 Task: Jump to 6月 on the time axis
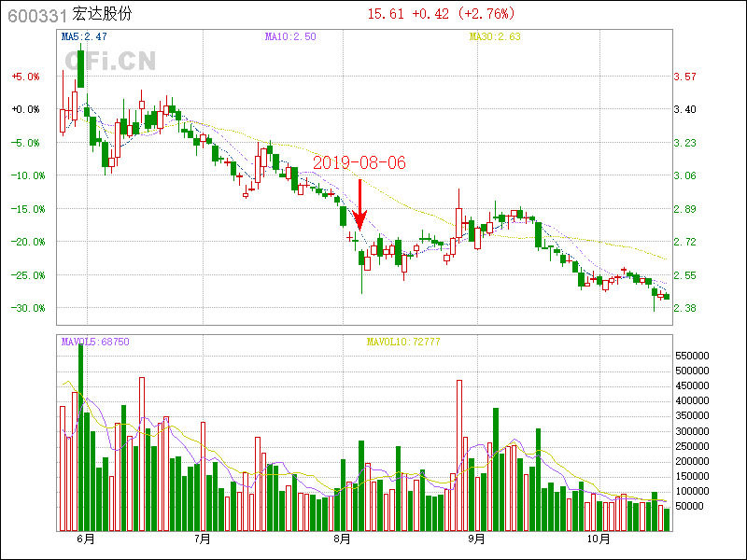coord(85,539)
